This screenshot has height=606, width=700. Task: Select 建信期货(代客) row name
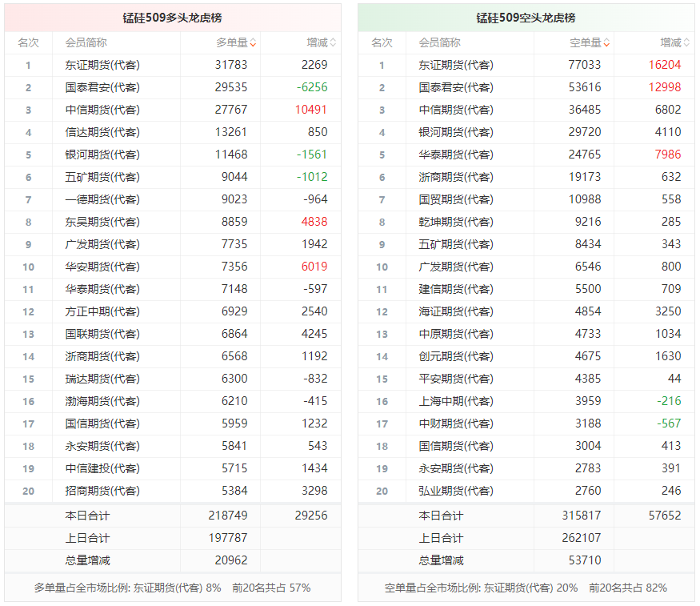click(456, 289)
